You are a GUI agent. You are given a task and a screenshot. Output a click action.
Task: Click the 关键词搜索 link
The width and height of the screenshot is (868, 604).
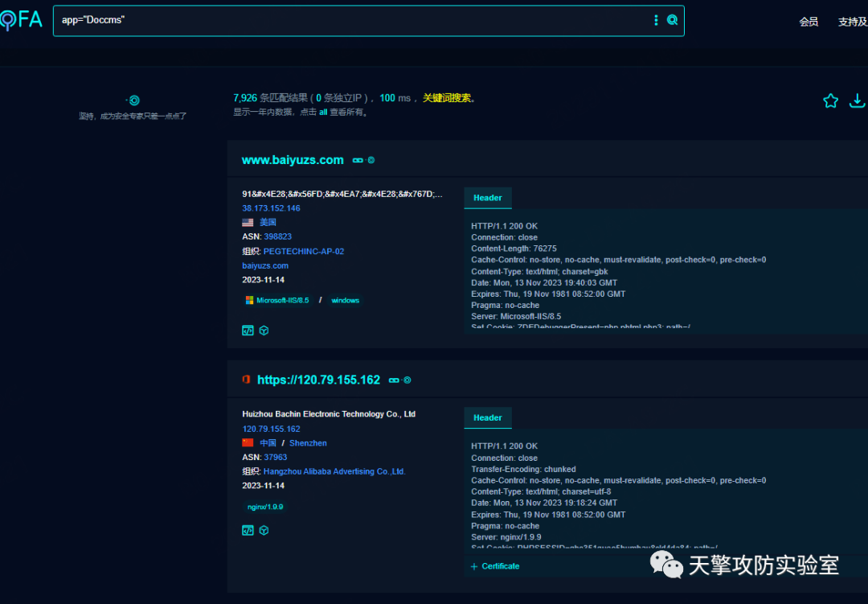(x=447, y=98)
